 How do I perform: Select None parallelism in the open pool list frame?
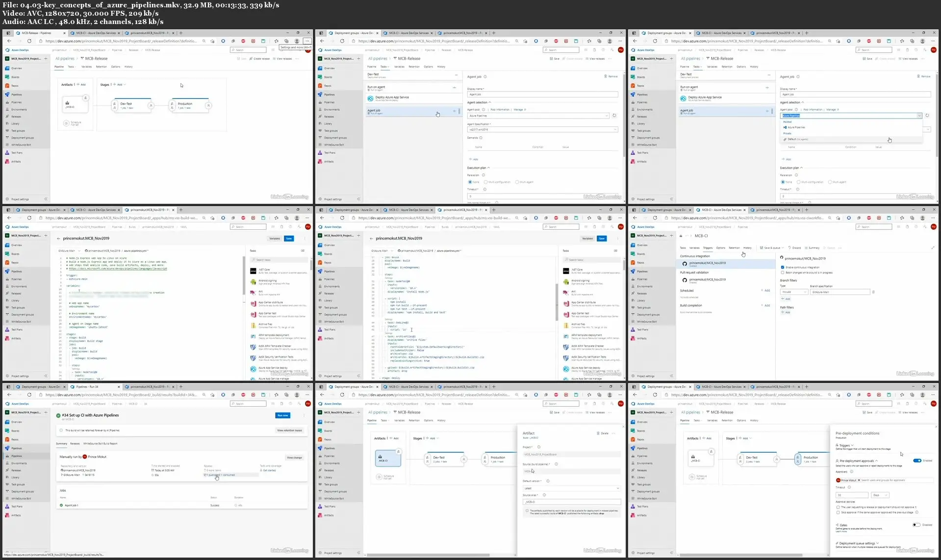pos(783,182)
